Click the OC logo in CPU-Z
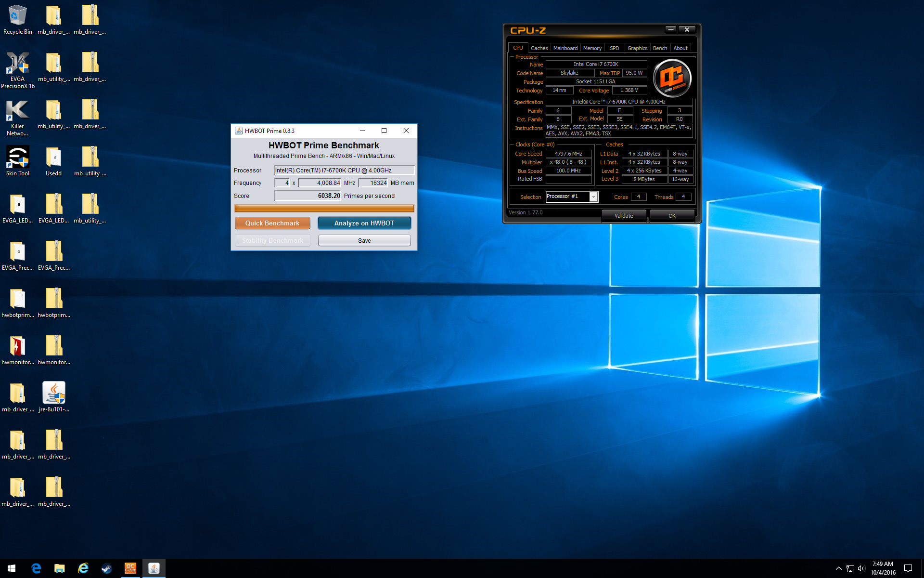This screenshot has width=924, height=578. [672, 78]
